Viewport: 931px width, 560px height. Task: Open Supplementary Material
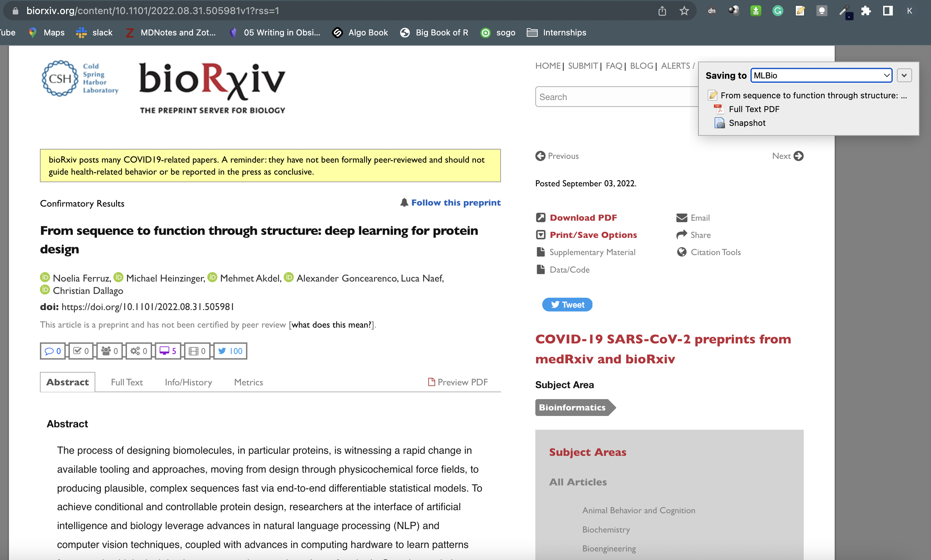click(586, 252)
